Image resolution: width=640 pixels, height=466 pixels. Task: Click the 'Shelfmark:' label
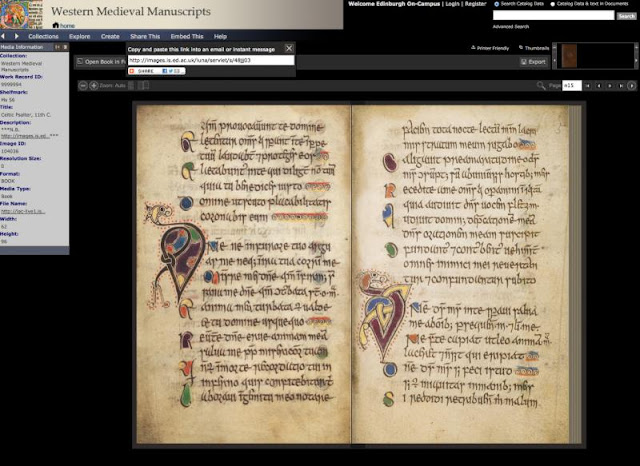pos(14,92)
